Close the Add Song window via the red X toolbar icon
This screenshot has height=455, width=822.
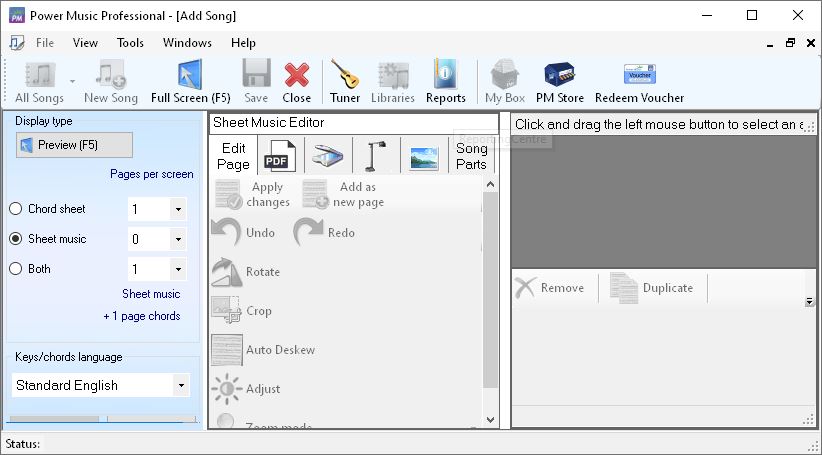(296, 81)
